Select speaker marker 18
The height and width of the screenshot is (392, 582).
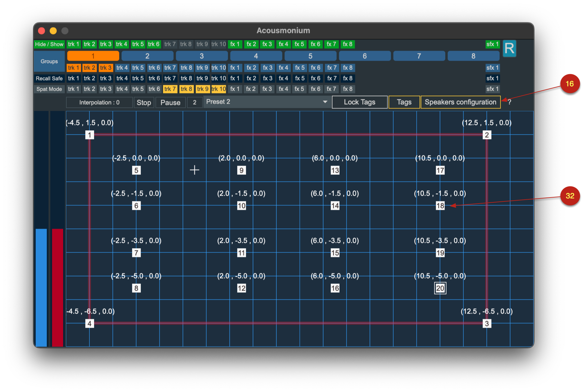coord(440,206)
